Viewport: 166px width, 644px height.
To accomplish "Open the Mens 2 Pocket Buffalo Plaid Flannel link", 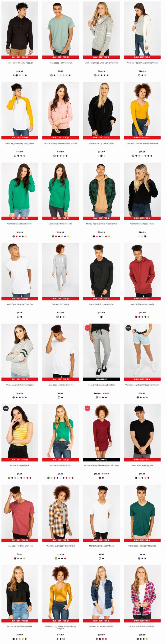I will click(x=101, y=224).
